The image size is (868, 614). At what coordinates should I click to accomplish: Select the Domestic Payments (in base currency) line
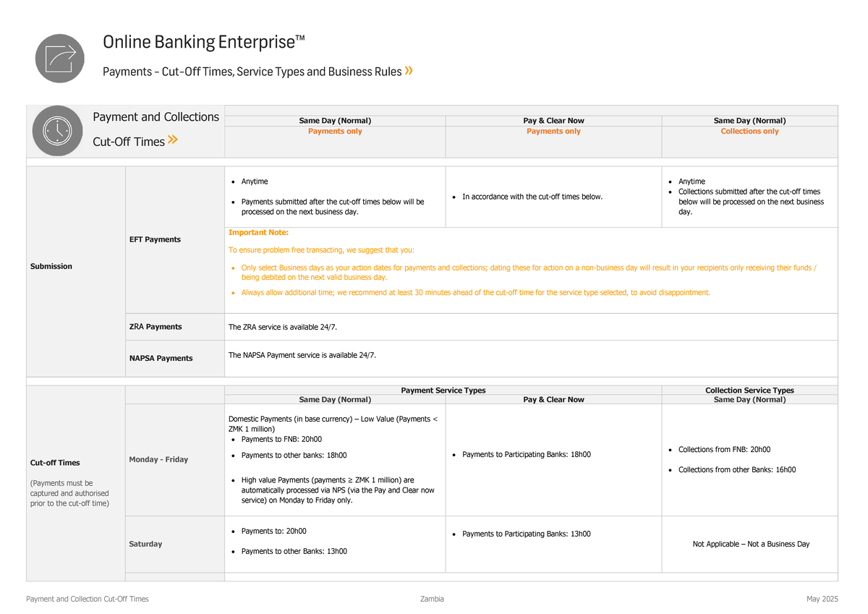tap(333, 424)
